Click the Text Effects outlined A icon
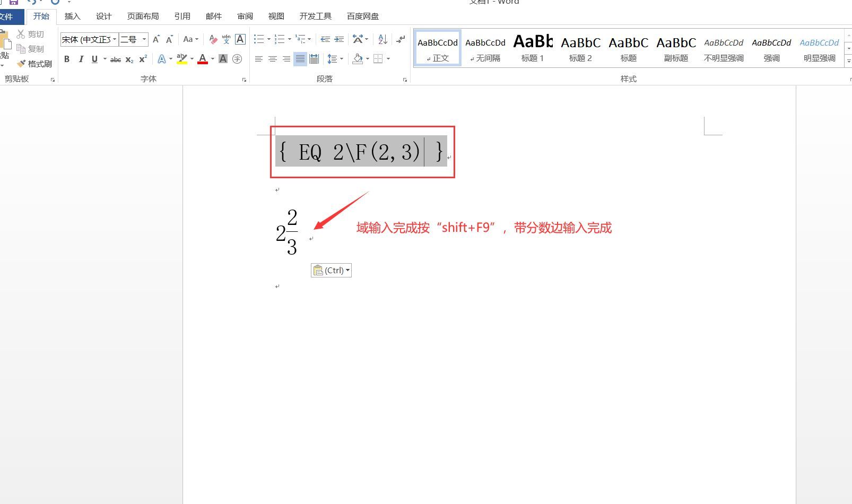The height and width of the screenshot is (504, 852). pyautogui.click(x=162, y=59)
